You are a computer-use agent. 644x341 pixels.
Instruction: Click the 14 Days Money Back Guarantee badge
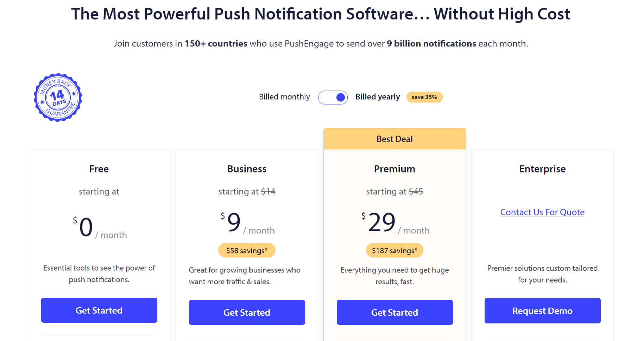57,97
